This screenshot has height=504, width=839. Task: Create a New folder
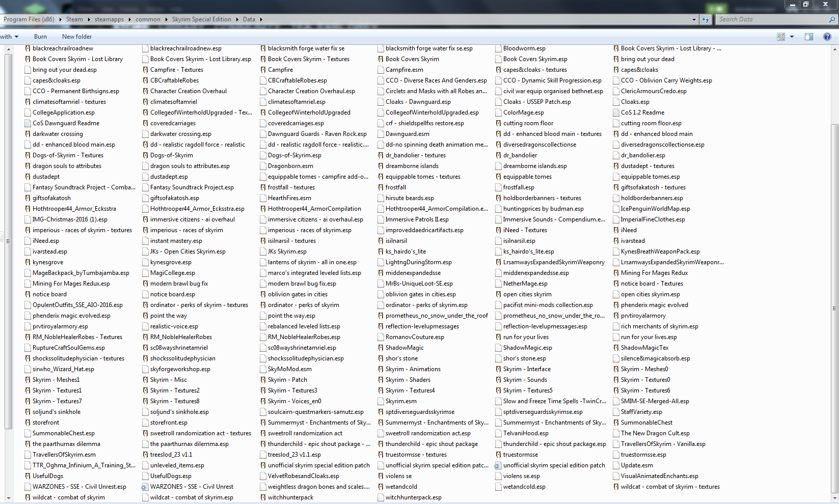pyautogui.click(x=77, y=37)
